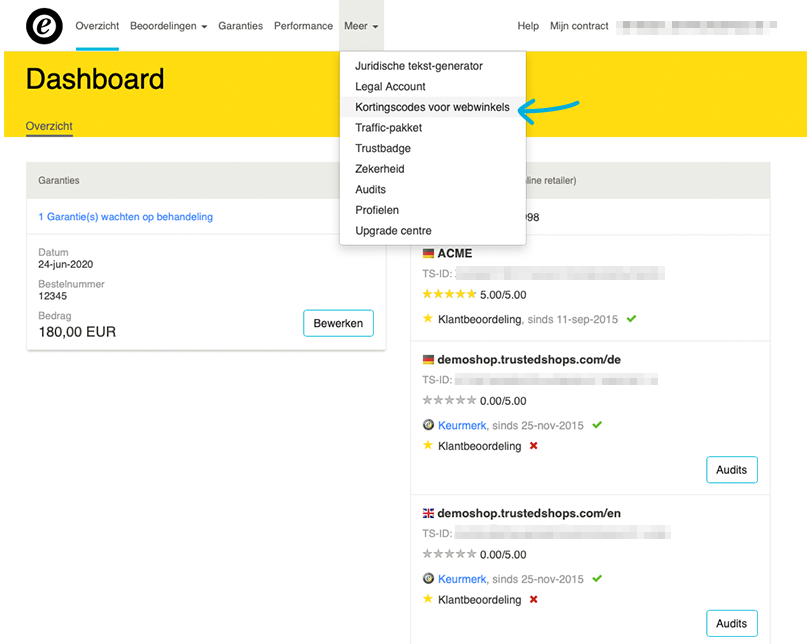
Task: Click demoshop.trustedshops.com/en shop title
Action: click(x=529, y=514)
